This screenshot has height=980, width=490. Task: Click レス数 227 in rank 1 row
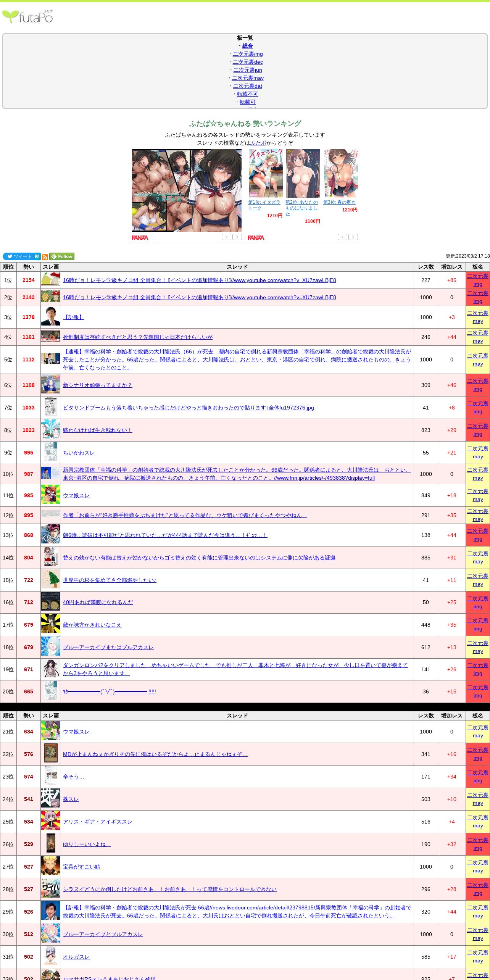click(426, 280)
